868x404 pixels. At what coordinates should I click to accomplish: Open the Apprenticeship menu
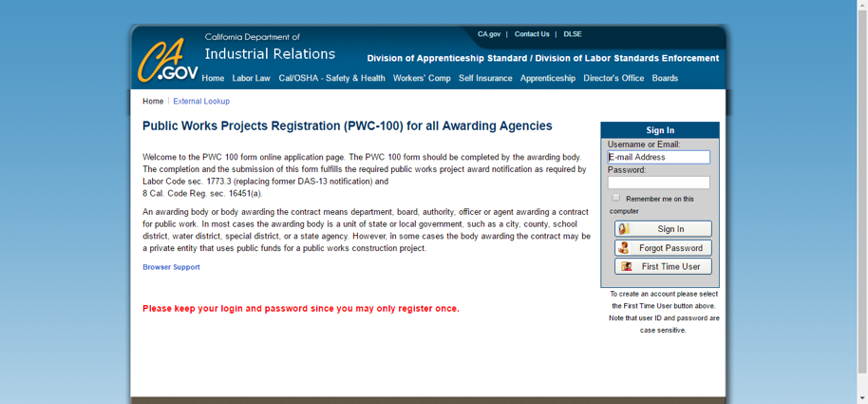(548, 78)
